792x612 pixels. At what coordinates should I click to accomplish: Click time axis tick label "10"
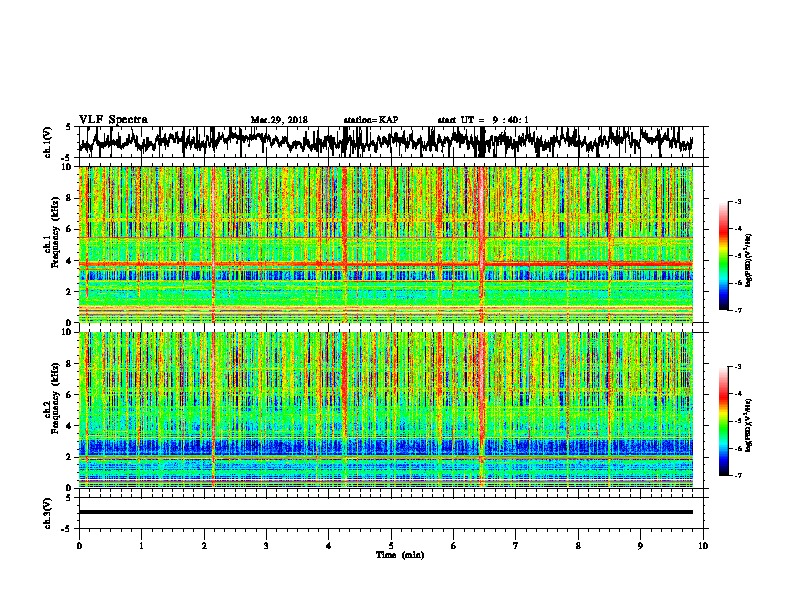[703, 546]
